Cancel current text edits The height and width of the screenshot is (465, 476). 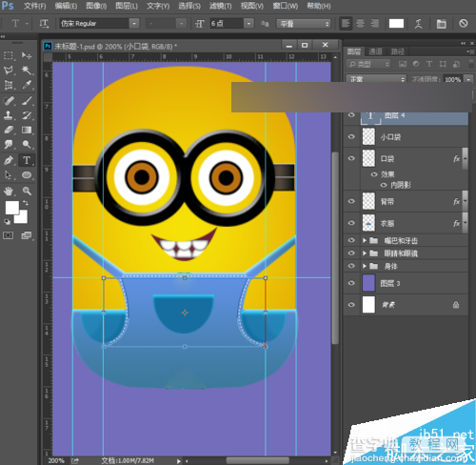pyautogui.click(x=464, y=23)
